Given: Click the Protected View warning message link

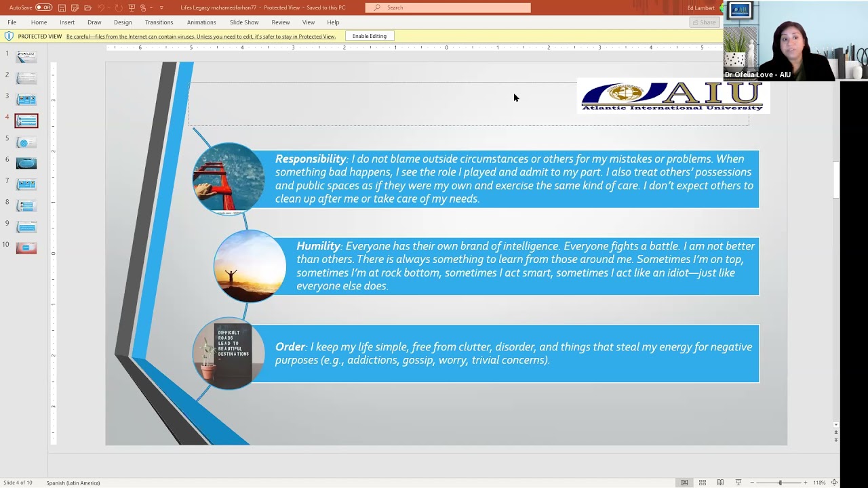Looking at the screenshot, I should coord(201,37).
